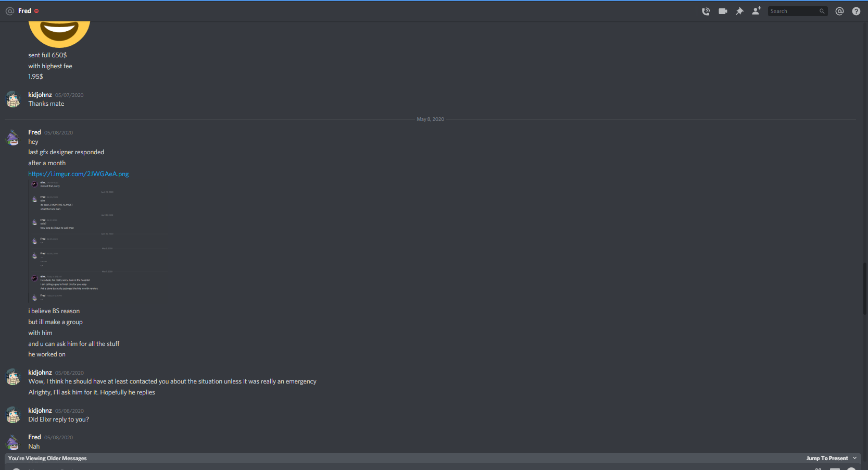Click the @ icon beside Fred's name

pos(10,11)
